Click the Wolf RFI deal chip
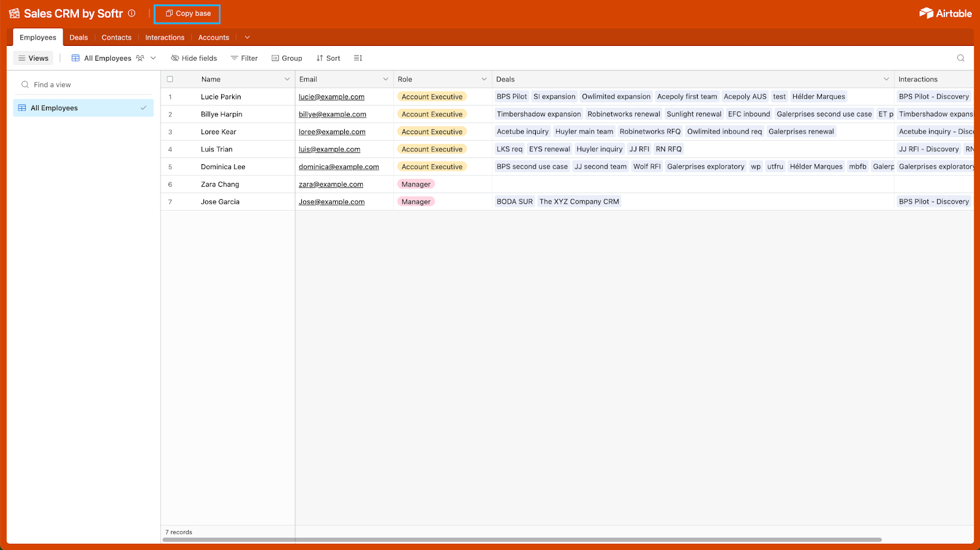This screenshot has height=550, width=980. [647, 167]
